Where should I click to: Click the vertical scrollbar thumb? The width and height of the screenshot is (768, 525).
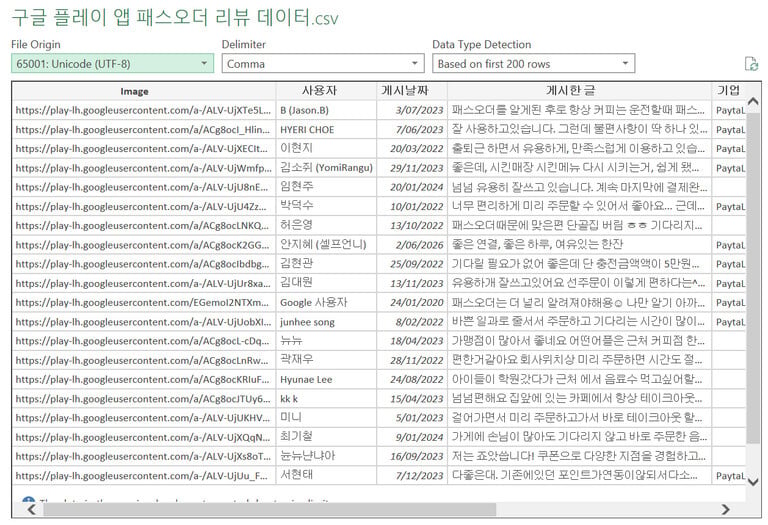[753, 278]
